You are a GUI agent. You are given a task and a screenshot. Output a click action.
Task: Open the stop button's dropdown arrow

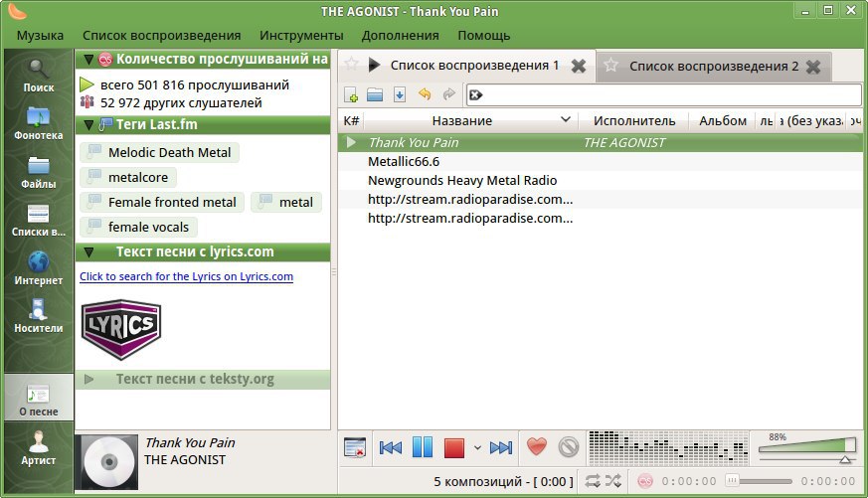coord(477,447)
